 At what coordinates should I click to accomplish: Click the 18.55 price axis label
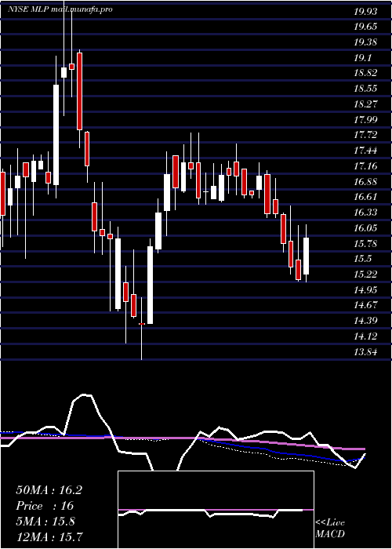tap(365, 89)
